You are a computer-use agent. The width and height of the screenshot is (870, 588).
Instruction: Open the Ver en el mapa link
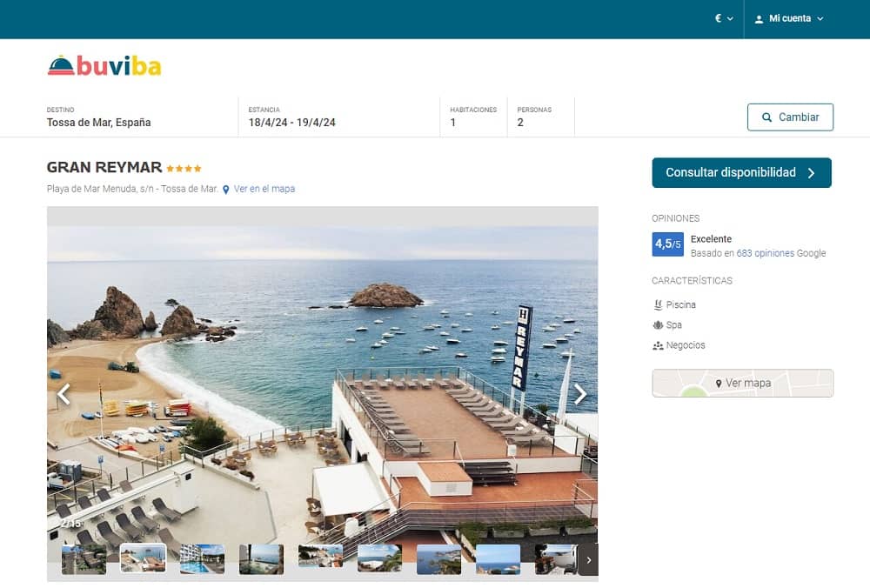(x=264, y=189)
